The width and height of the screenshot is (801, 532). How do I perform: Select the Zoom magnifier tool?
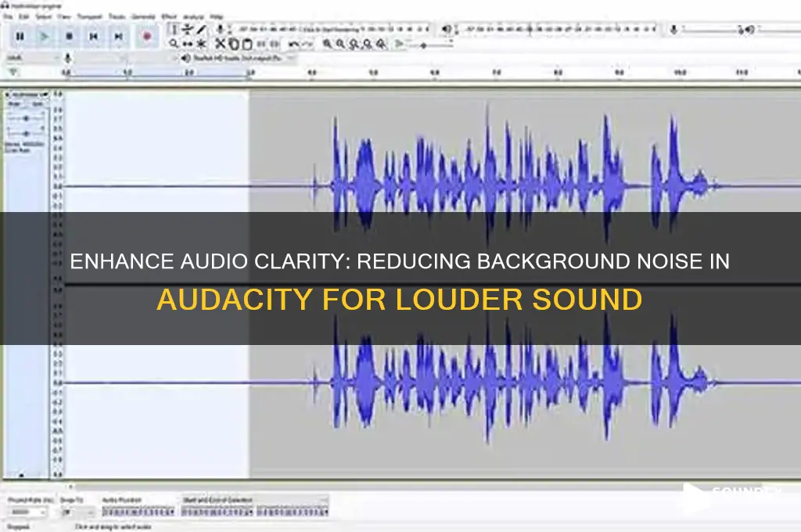[174, 44]
